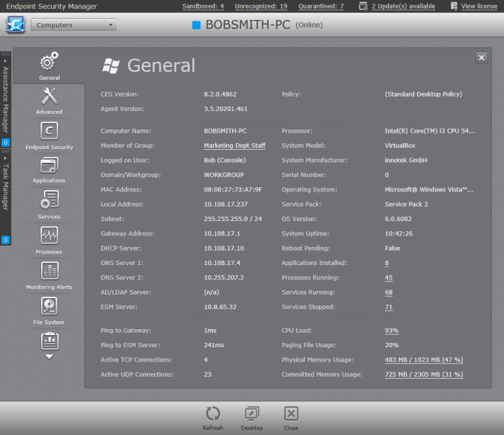This screenshot has width=504, height=435.
Task: Open Services Stopped count 71
Action: coord(389,307)
